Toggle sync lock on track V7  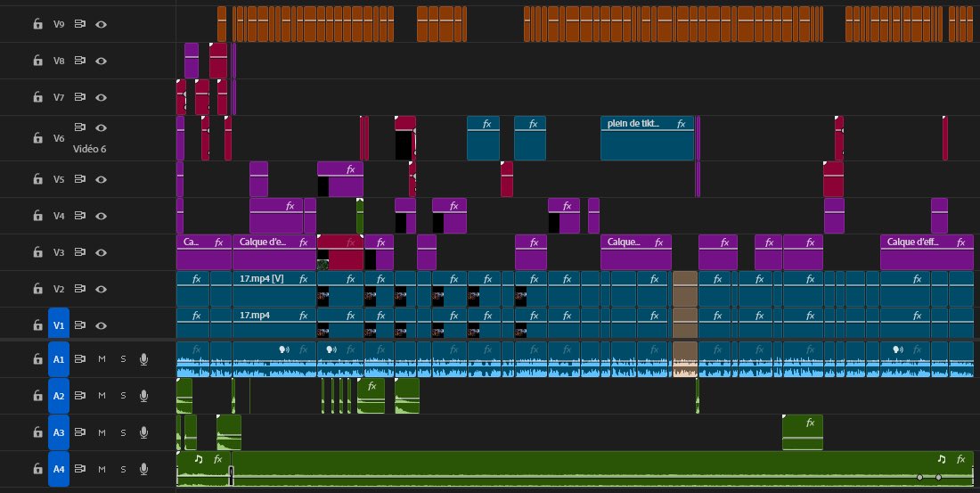click(x=80, y=97)
